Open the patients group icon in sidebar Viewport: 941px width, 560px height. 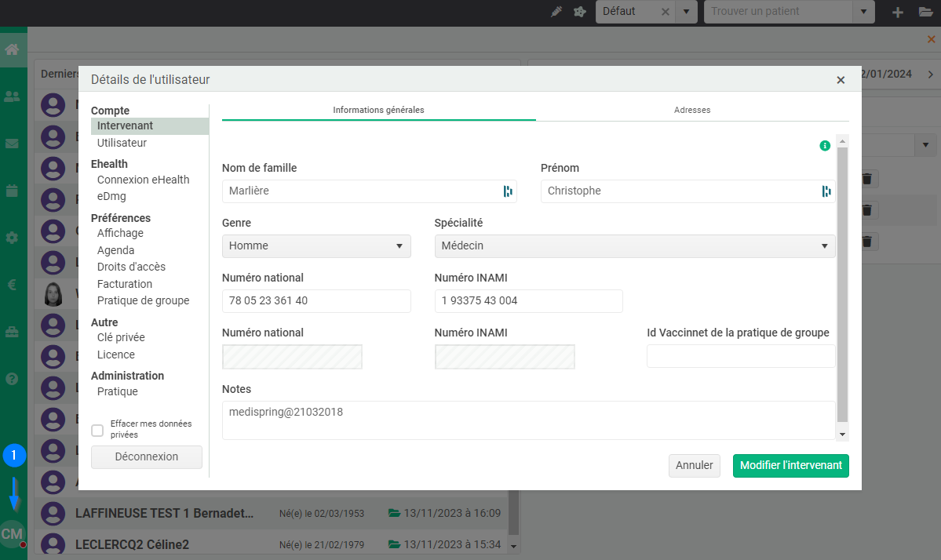coord(12,96)
